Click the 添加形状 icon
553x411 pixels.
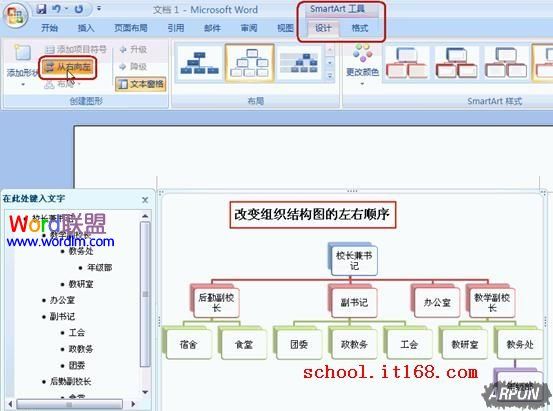(22, 53)
